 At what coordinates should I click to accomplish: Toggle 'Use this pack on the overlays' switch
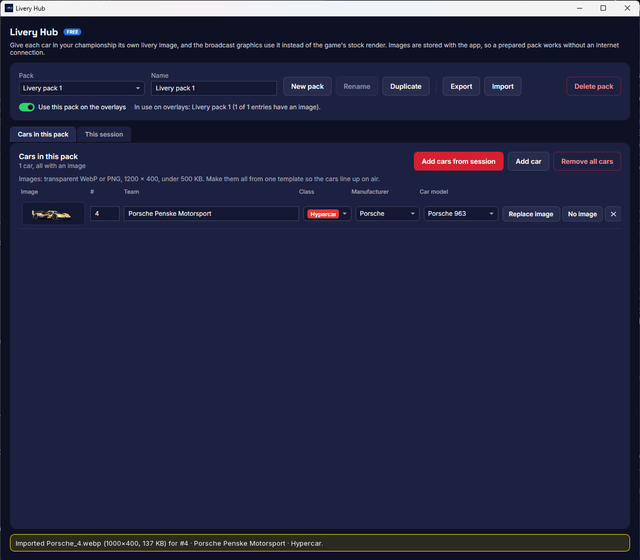[x=27, y=107]
